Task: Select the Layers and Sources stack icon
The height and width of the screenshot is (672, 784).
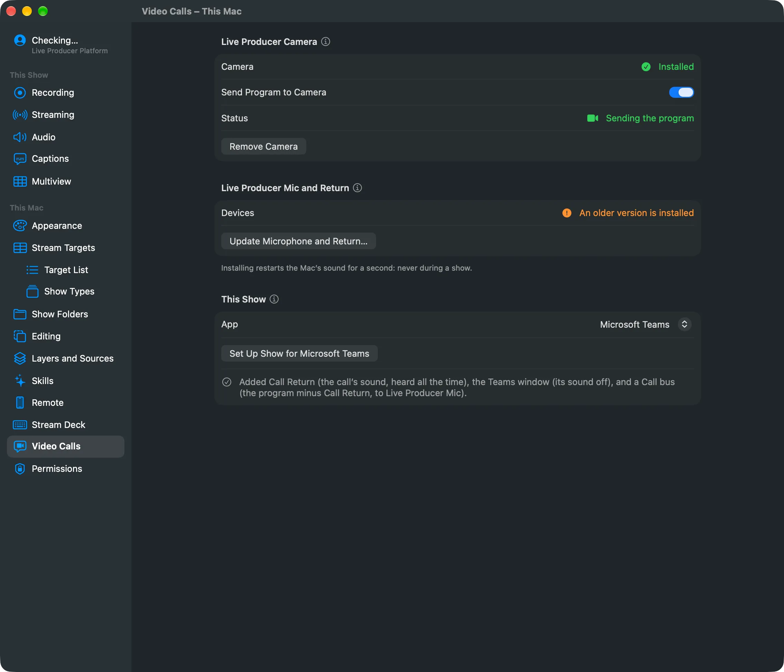Action: [20, 358]
